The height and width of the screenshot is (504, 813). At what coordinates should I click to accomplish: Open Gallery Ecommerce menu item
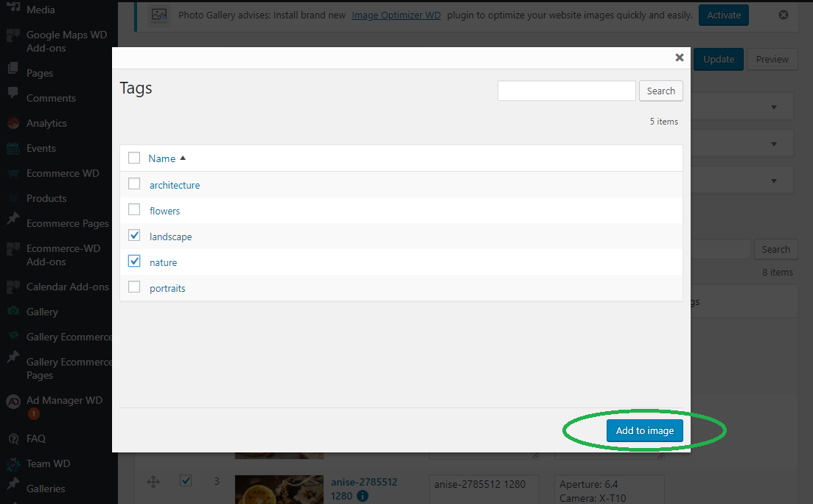point(69,337)
